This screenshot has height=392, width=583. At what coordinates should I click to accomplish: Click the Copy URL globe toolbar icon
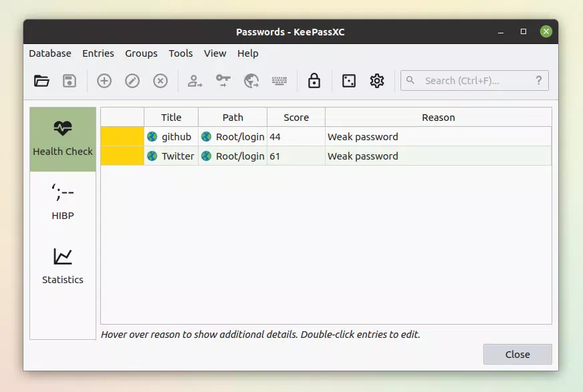[x=251, y=81]
